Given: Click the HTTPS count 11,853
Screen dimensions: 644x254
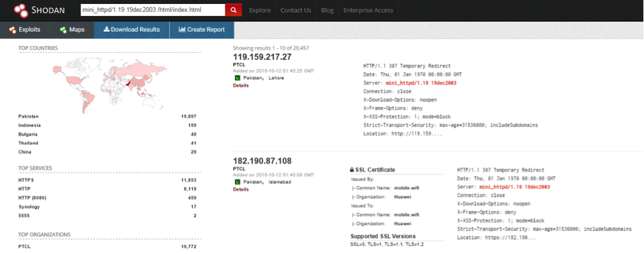Looking at the screenshot, I should coord(188,180).
